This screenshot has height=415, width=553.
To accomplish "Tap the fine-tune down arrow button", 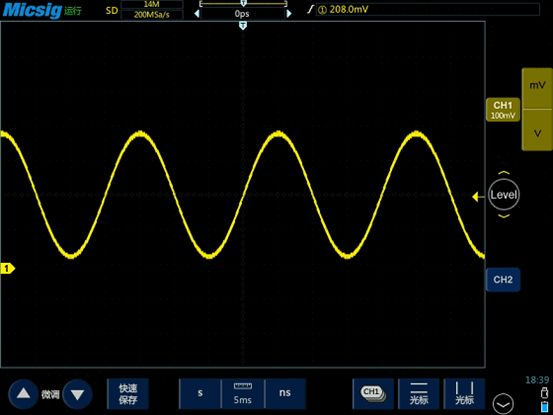I will 77,394.
